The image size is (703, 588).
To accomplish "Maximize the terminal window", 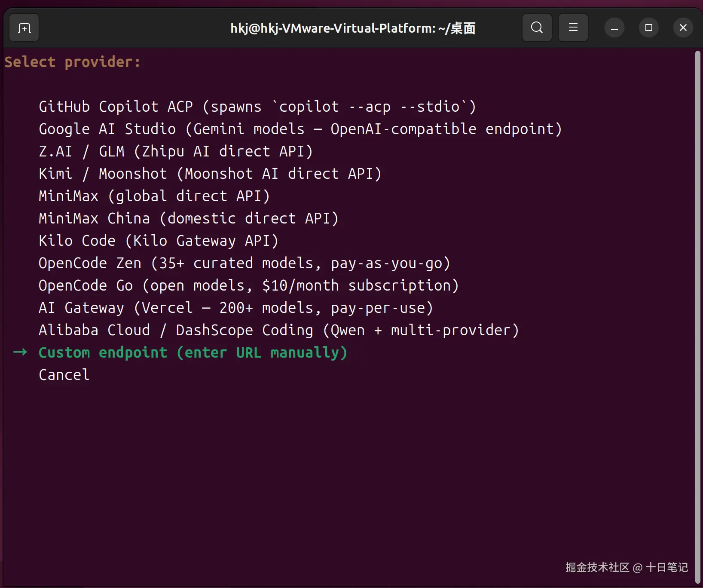I will coord(649,28).
